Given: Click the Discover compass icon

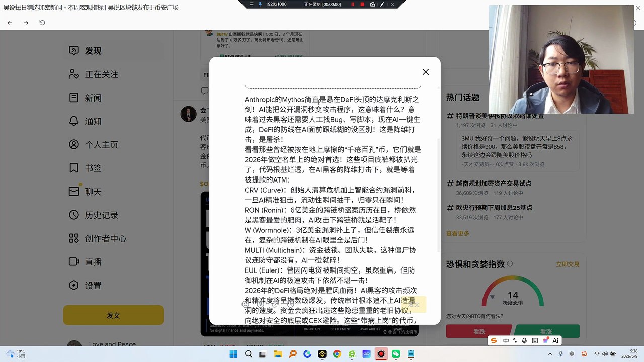Looking at the screenshot, I should click(x=74, y=51).
